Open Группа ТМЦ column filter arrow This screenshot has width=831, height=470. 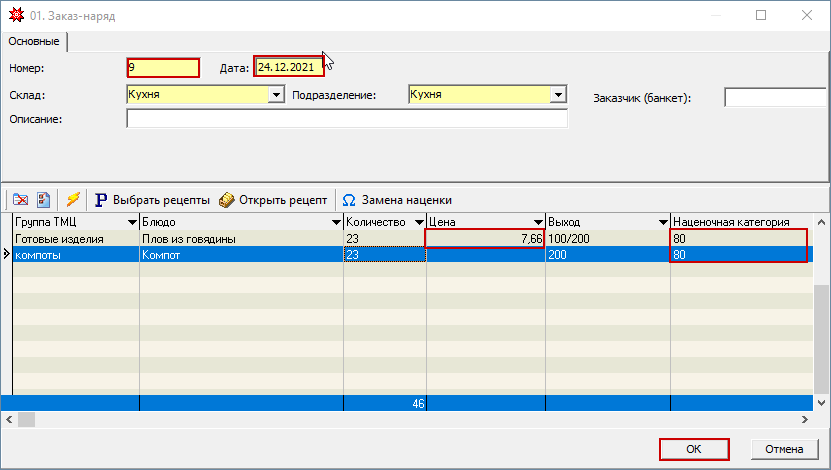click(131, 222)
